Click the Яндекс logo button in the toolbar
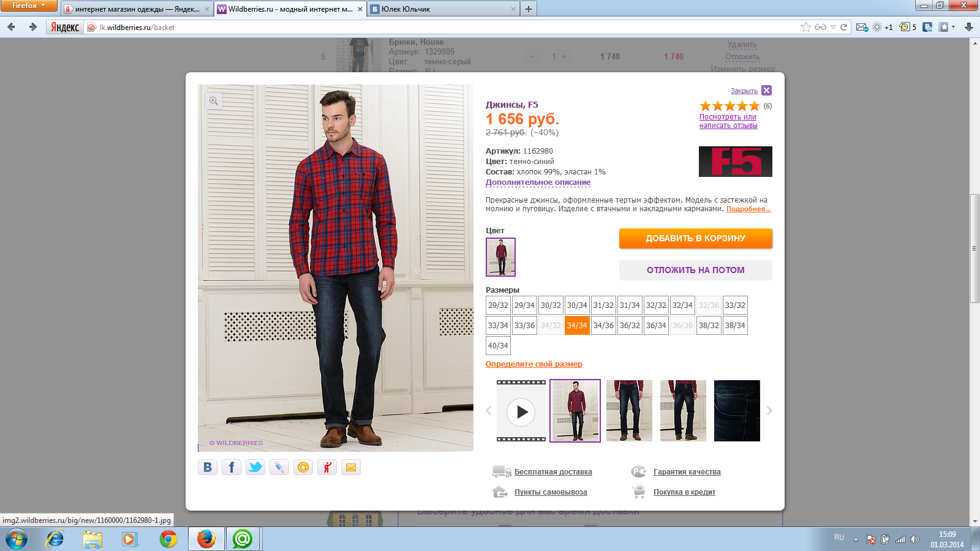 point(64,27)
